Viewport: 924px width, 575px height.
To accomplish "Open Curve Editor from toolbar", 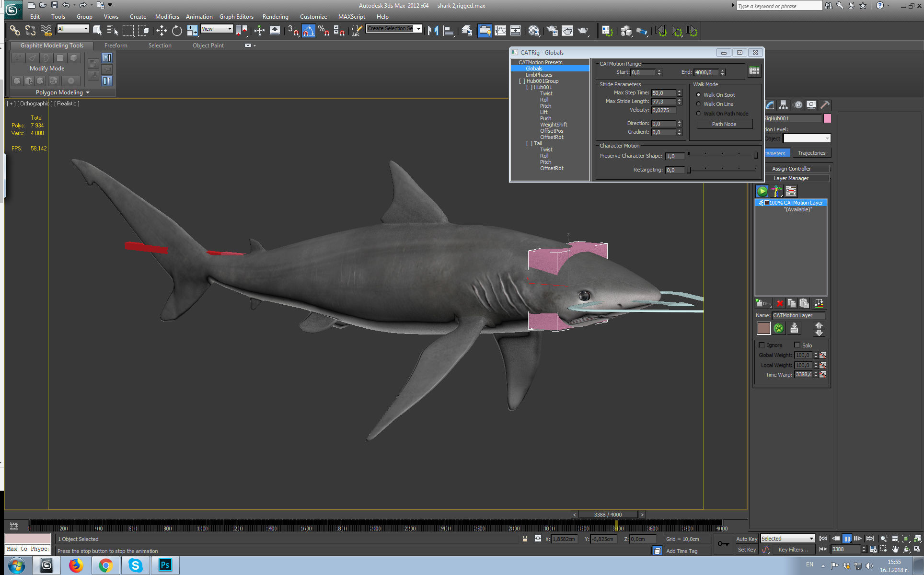I will coord(500,31).
